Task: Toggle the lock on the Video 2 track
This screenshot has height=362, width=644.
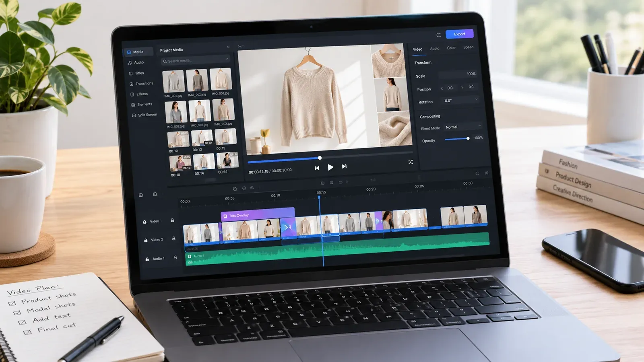Action: pos(173,239)
